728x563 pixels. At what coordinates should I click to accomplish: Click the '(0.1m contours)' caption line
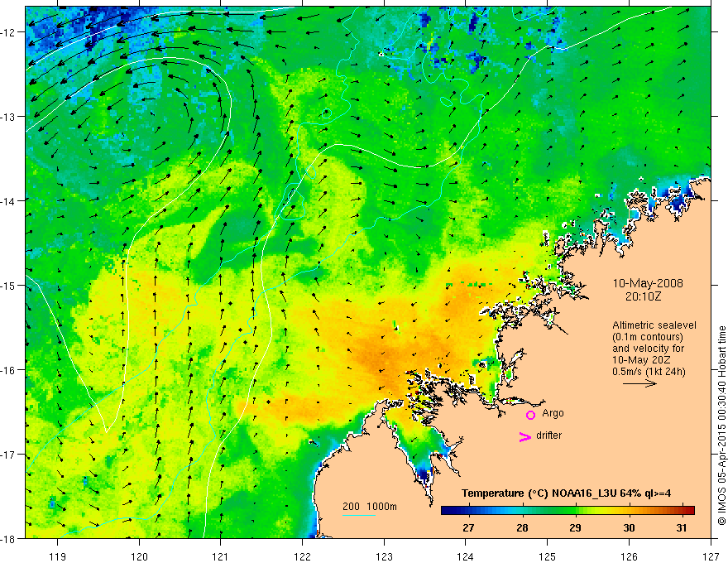click(x=648, y=337)
